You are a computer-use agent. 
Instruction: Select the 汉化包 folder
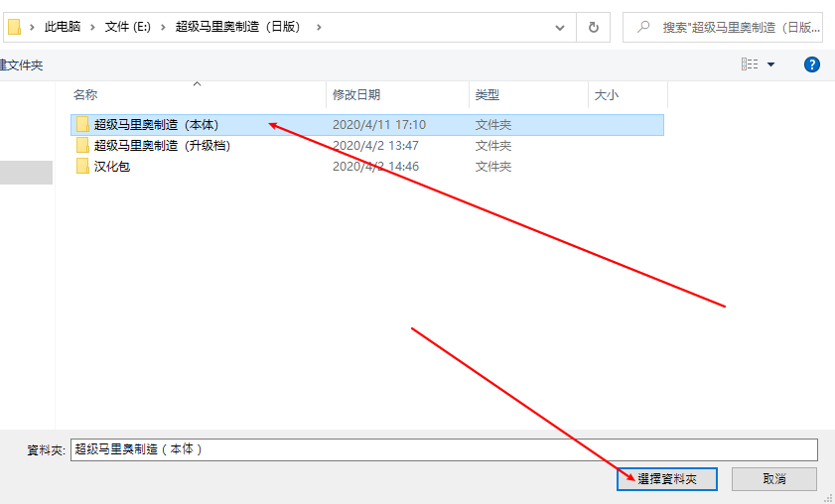click(x=367, y=166)
